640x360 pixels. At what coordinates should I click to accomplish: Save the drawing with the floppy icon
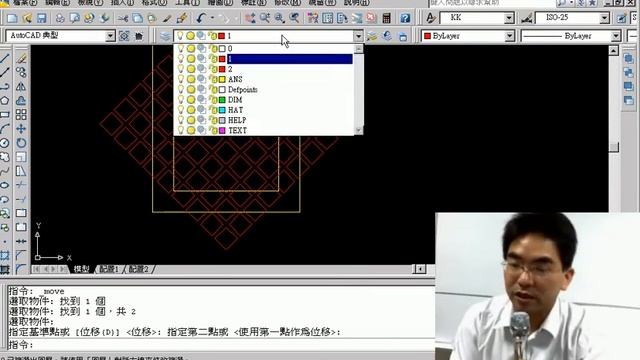(x=42, y=18)
